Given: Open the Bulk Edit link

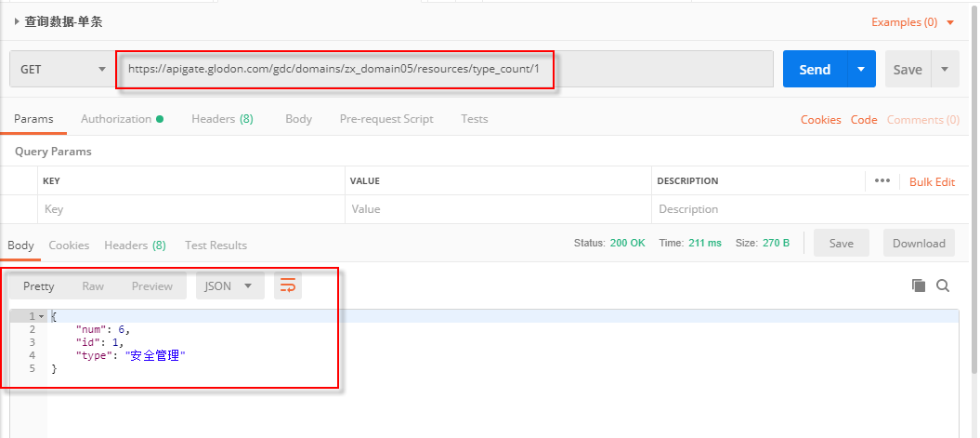Looking at the screenshot, I should 932,182.
